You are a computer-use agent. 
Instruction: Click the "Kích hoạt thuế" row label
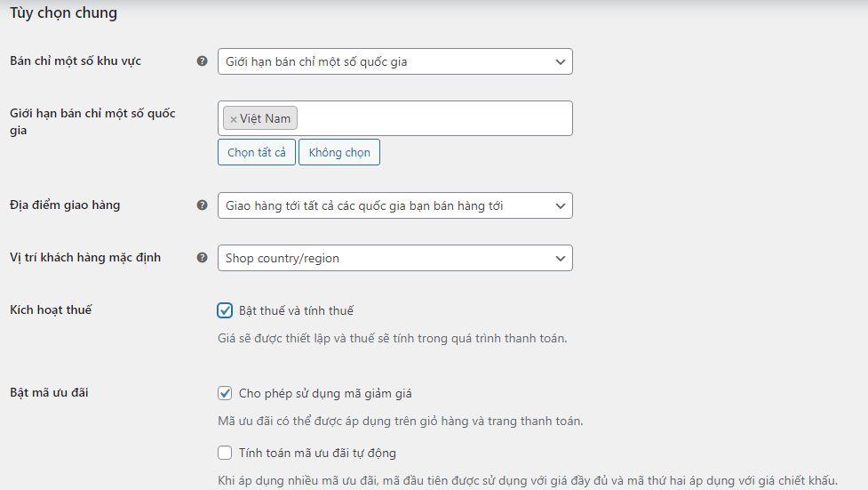coord(51,310)
